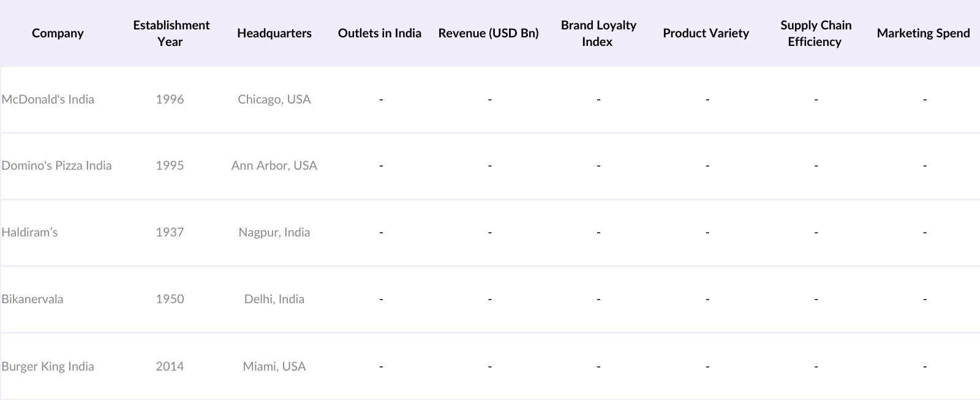This screenshot has width=980, height=400.
Task: Click the Revenue (USD Bn) header
Action: (488, 33)
